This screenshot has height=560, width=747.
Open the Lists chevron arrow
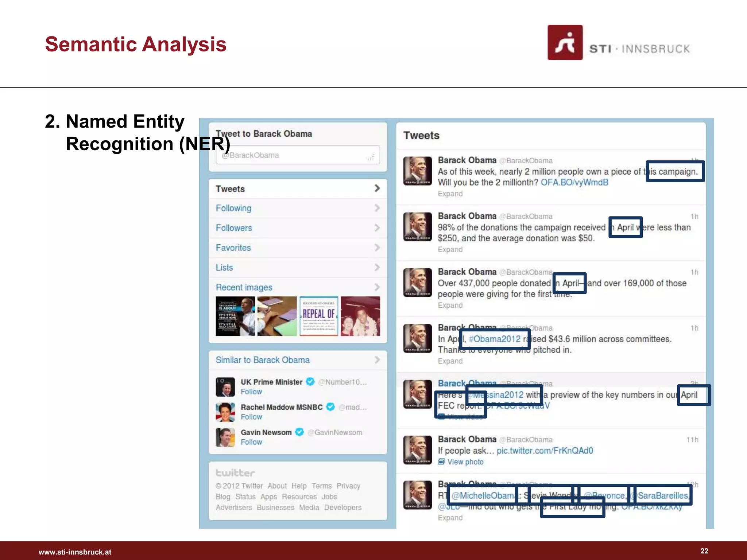377,267
